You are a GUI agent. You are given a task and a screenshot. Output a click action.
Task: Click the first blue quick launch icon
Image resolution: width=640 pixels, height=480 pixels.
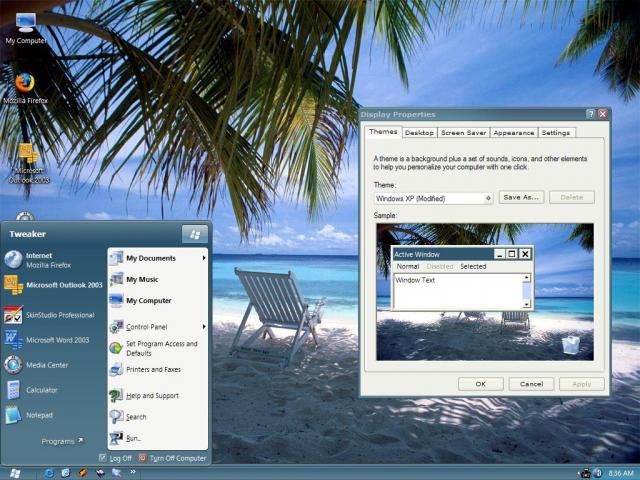click(49, 473)
